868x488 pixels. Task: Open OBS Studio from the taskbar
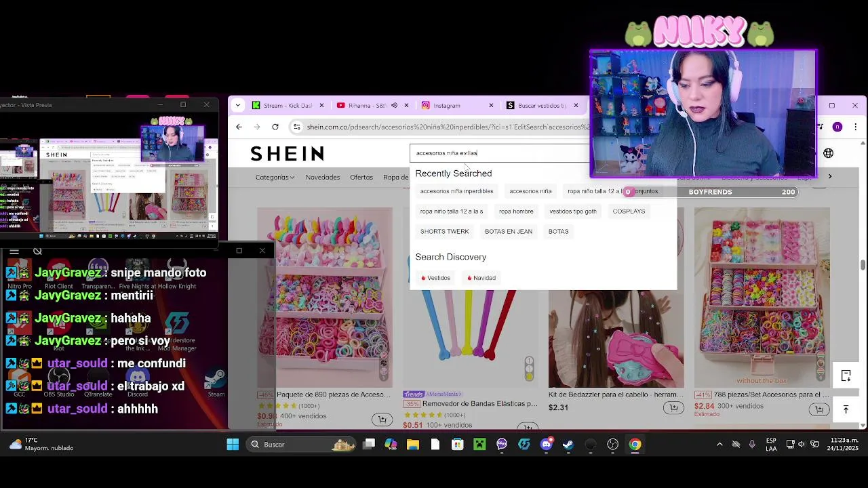tap(613, 445)
